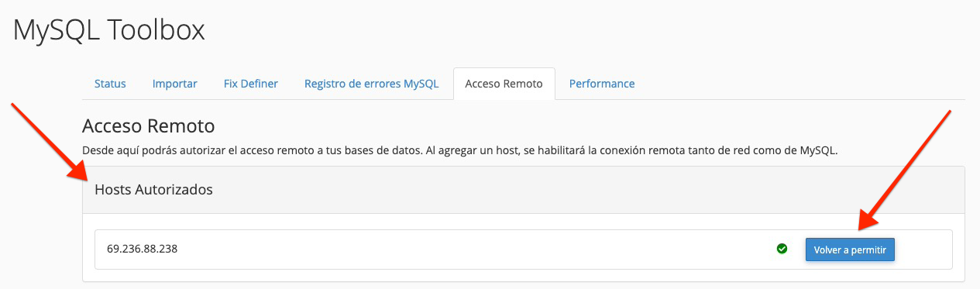Click the sentence starting 'Al agregar un host'
The image size is (980, 289).
631,150
